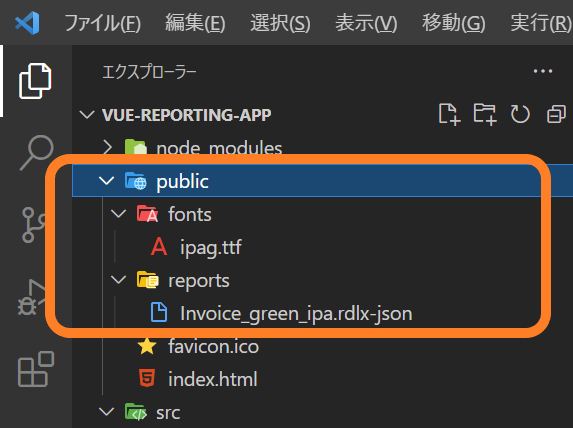Collapse all folders in explorer

click(556, 115)
